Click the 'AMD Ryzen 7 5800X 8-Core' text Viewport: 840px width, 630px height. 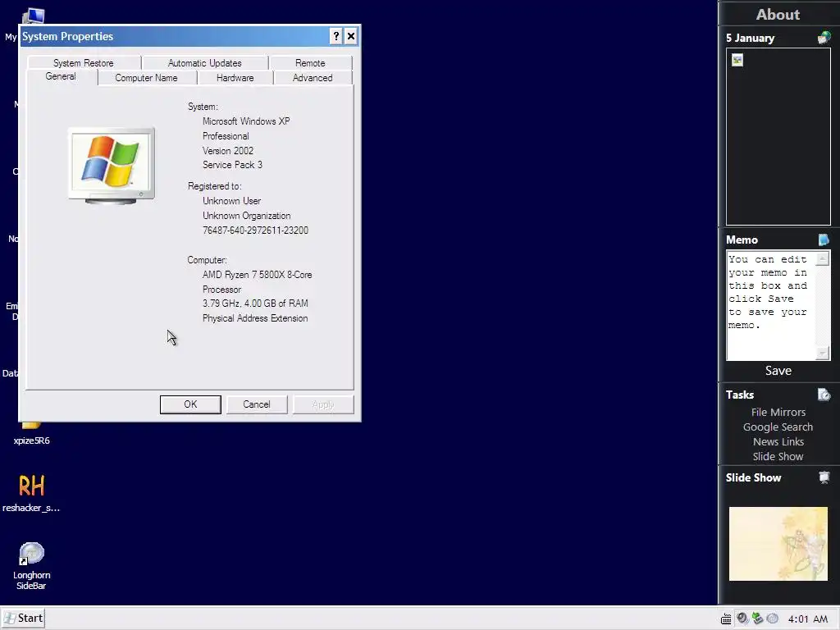click(257, 275)
